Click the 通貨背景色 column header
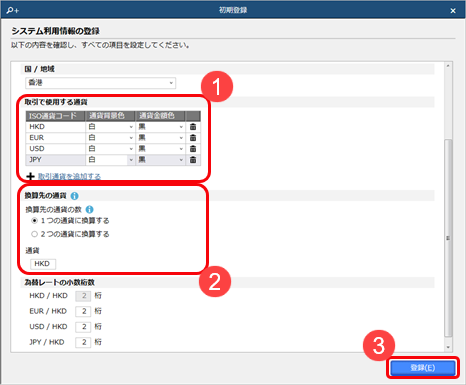The image size is (466, 385). coord(110,116)
